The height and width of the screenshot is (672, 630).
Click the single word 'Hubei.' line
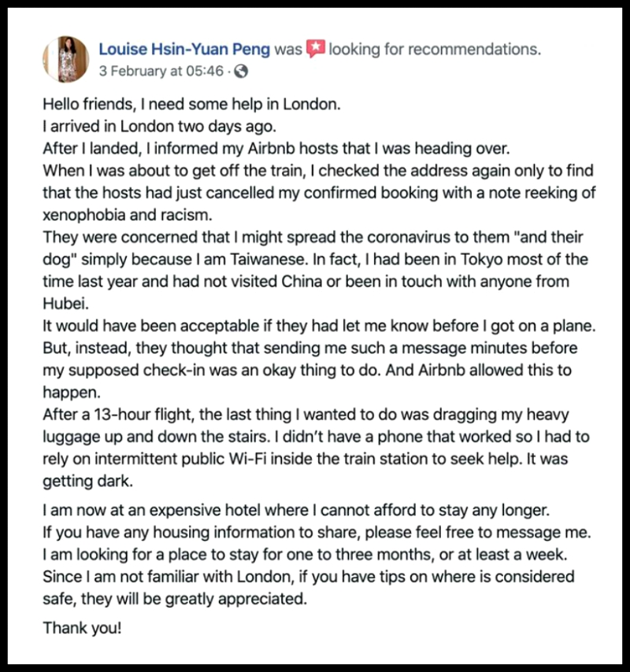(65, 304)
